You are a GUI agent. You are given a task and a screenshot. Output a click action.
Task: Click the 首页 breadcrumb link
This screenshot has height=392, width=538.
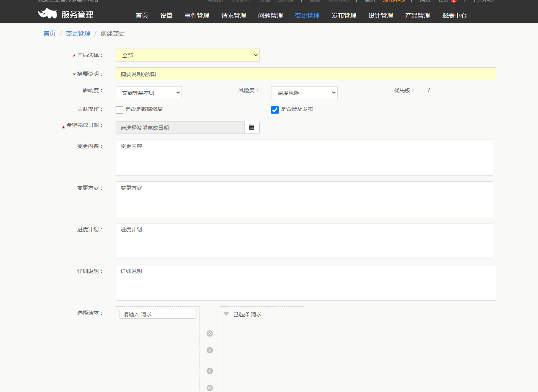click(49, 33)
